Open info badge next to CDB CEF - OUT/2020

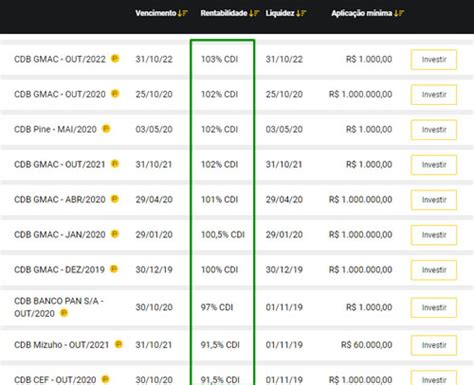click(x=105, y=379)
